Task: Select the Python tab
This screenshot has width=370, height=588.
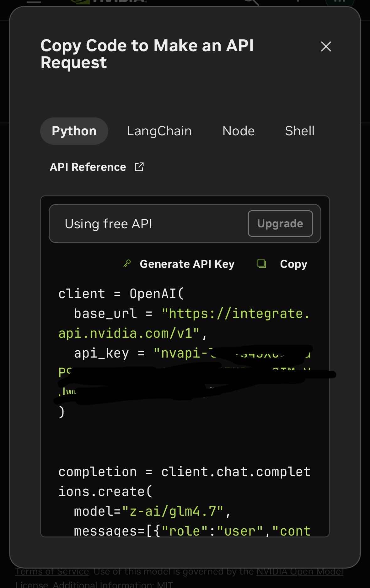Action: click(74, 131)
